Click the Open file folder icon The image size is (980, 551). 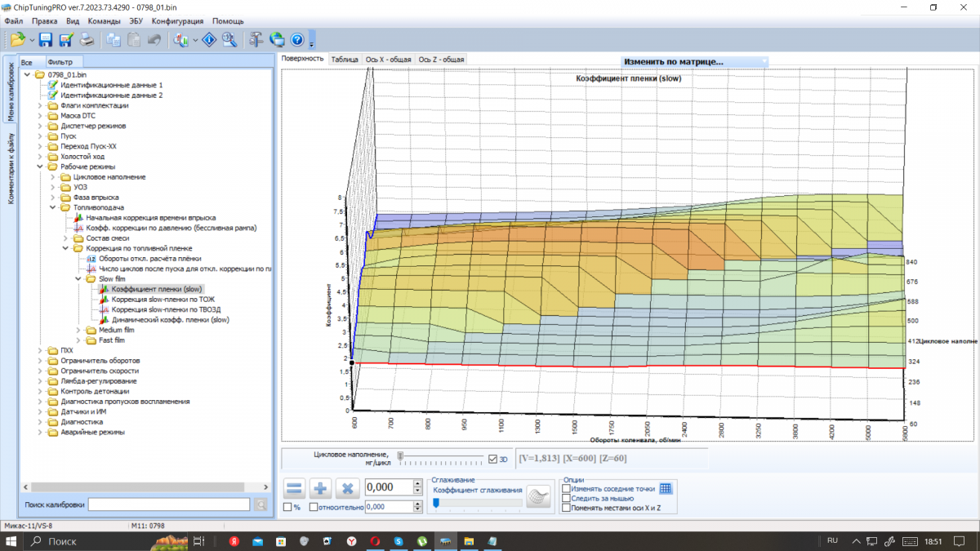pyautogui.click(x=17, y=39)
